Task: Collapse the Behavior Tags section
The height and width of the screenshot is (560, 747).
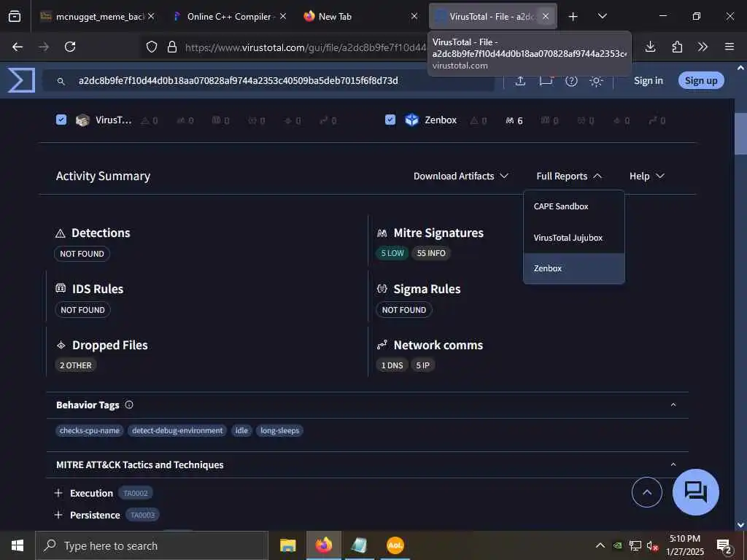Action: [x=673, y=405]
